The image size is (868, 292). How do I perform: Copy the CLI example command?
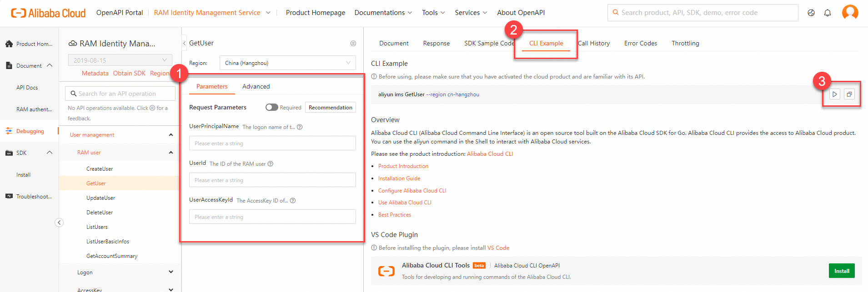[849, 94]
